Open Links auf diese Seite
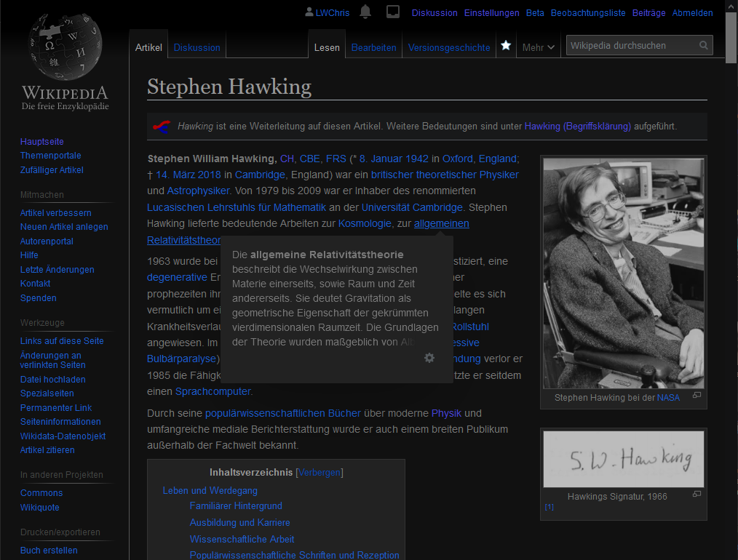The width and height of the screenshot is (738, 560). [x=62, y=341]
